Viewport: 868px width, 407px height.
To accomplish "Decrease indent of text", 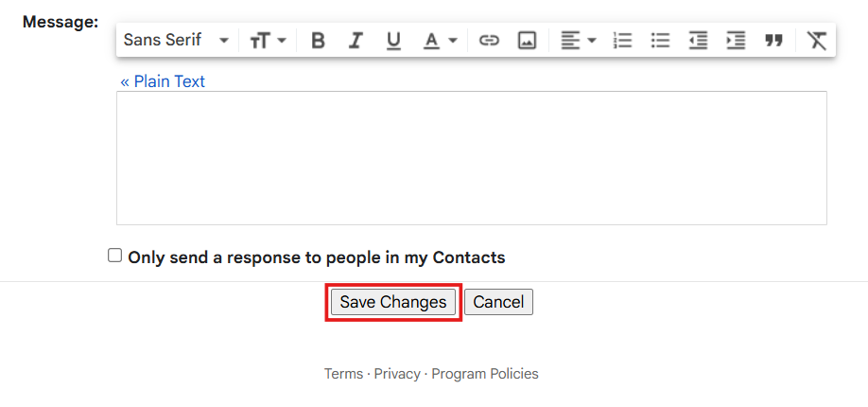I will (x=698, y=41).
